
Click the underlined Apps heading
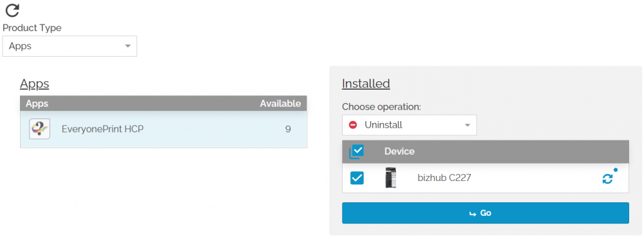(35, 84)
